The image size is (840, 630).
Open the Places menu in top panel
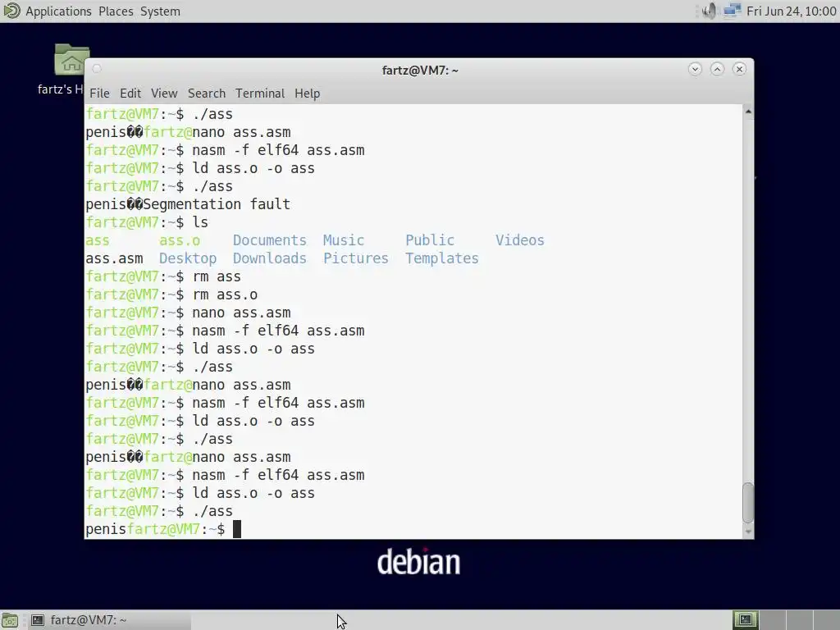click(116, 11)
